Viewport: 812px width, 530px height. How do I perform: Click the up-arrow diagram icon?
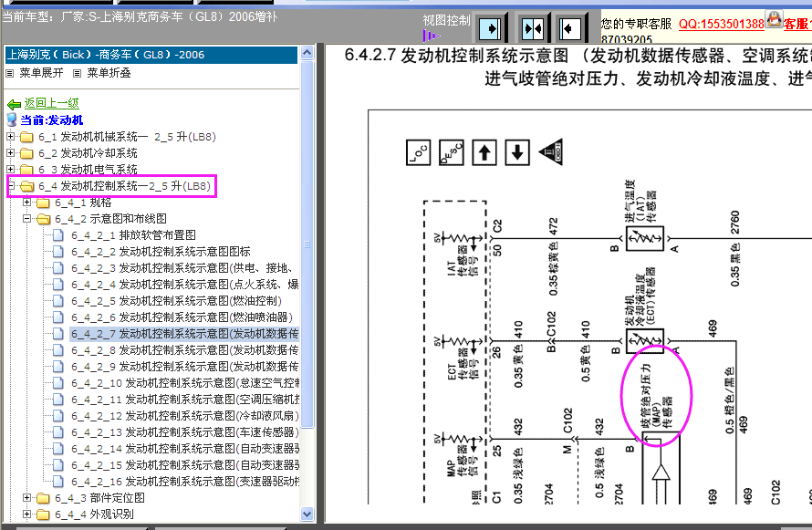484,152
